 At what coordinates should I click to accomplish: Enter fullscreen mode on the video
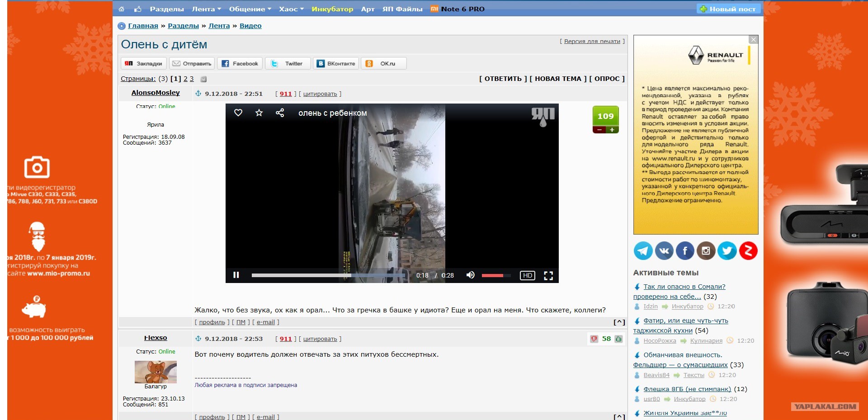click(548, 276)
